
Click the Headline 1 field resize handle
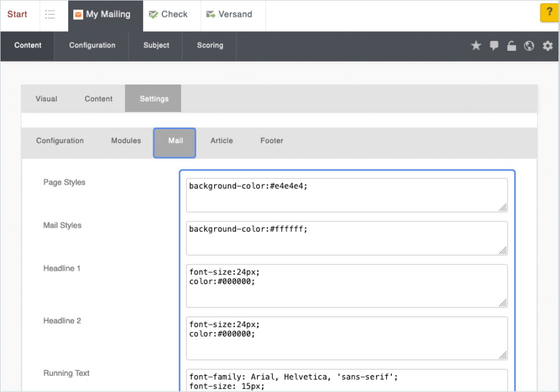tap(503, 303)
